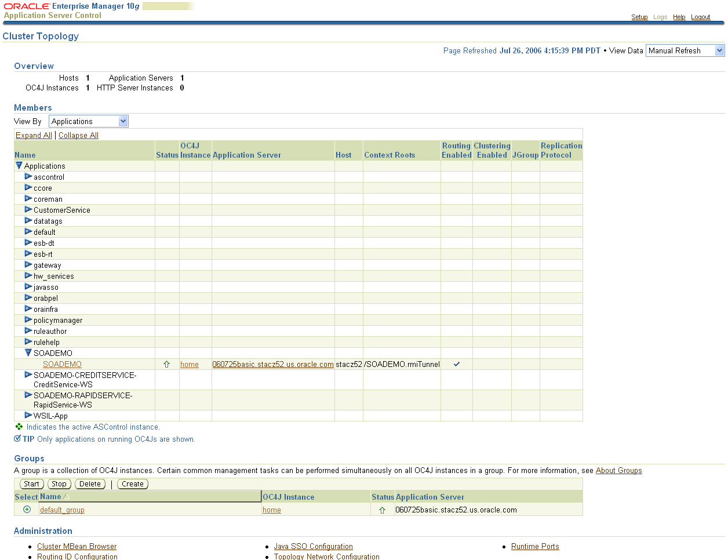The width and height of the screenshot is (728, 560).
Task: Expand the CustomerService application node
Action: point(28,210)
